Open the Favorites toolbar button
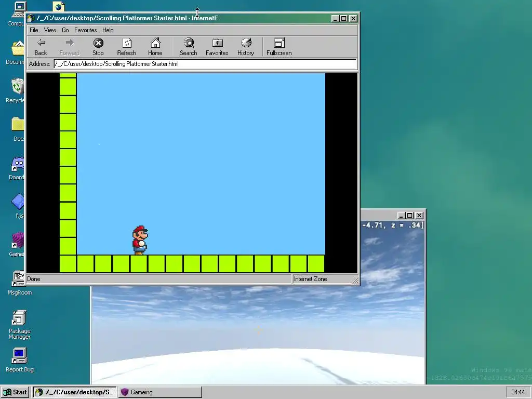The image size is (532, 399). (217, 47)
